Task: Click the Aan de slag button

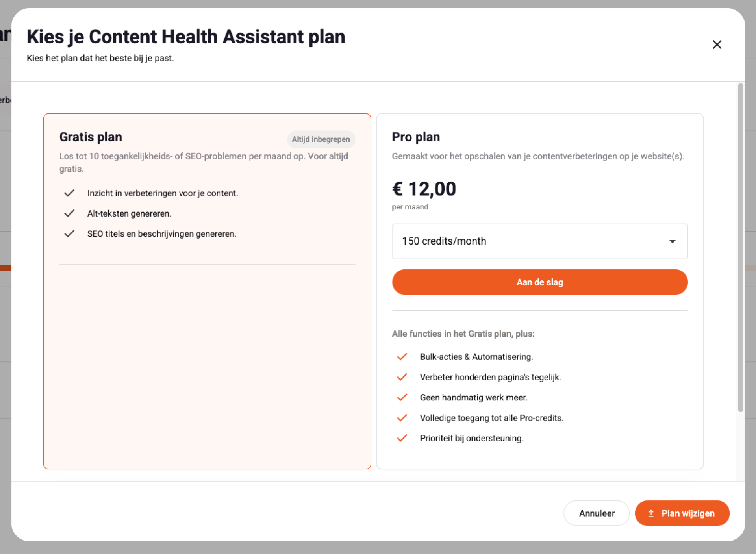Action: point(539,282)
